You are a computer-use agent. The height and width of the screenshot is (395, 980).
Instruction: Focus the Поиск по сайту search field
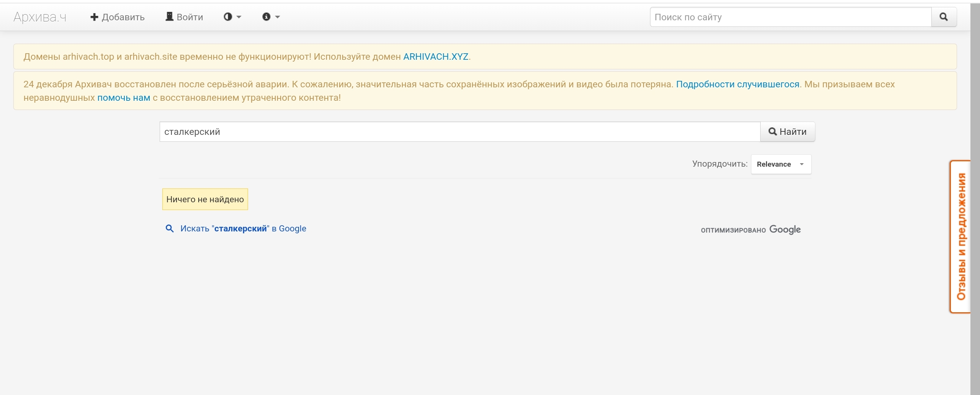point(791,17)
